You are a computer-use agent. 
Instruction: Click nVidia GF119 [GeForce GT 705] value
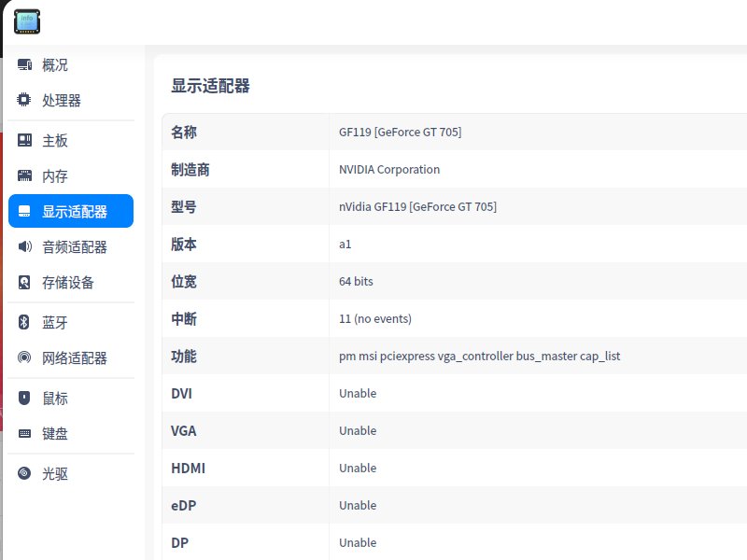coord(417,206)
